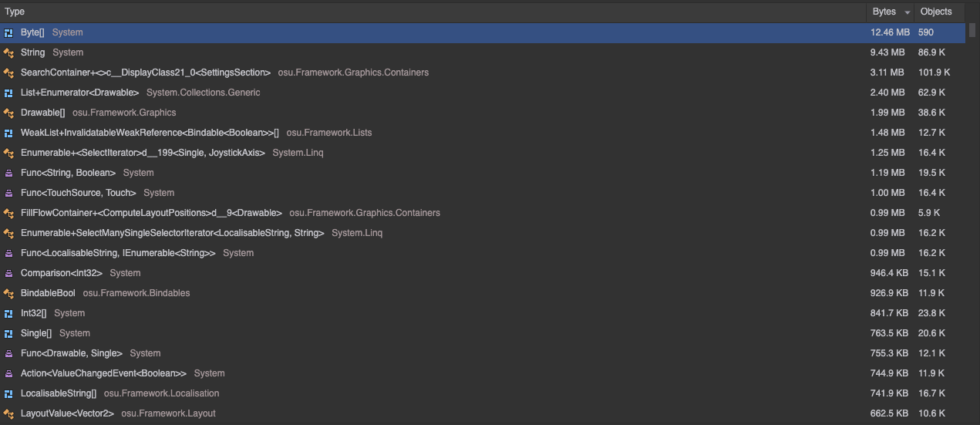Click the class icon next to String

(8, 52)
